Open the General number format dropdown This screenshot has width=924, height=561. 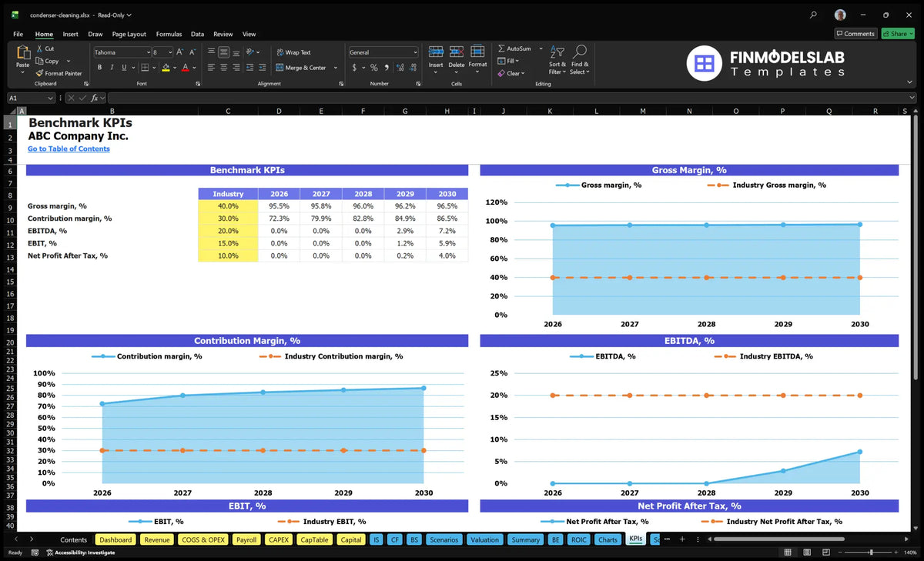(415, 52)
